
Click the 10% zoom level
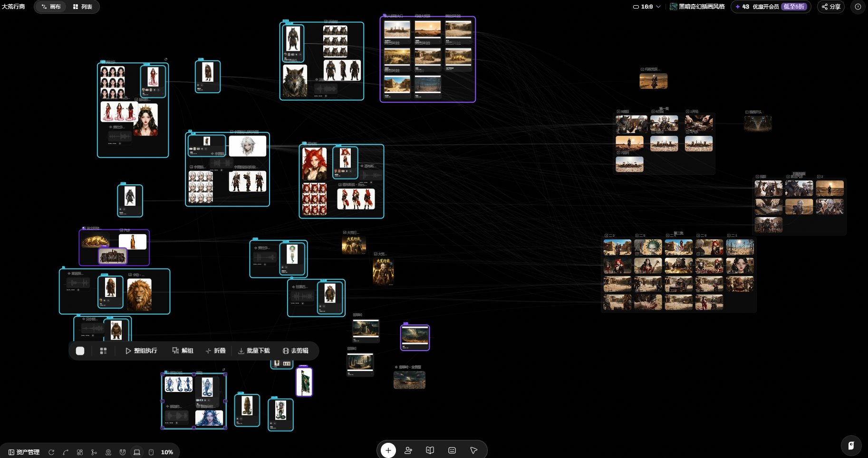click(x=167, y=452)
